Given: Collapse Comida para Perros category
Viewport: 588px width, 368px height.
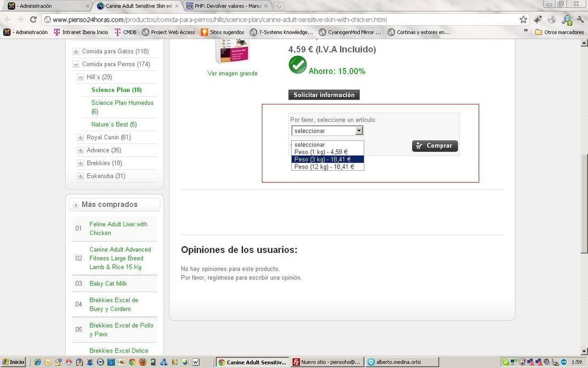Looking at the screenshot, I should point(76,65).
